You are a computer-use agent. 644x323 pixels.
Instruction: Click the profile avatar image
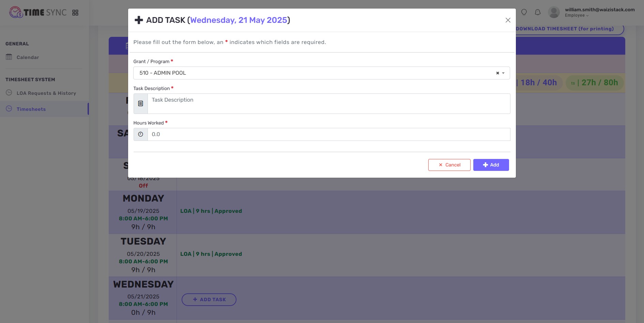click(x=554, y=12)
